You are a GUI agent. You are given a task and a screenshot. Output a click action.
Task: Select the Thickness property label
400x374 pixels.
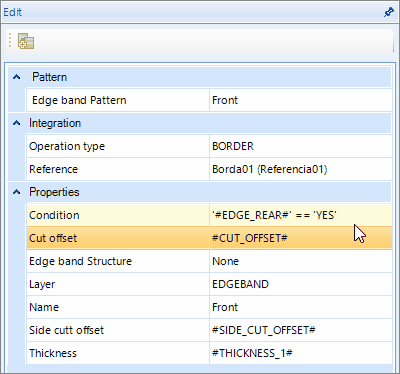tap(53, 353)
